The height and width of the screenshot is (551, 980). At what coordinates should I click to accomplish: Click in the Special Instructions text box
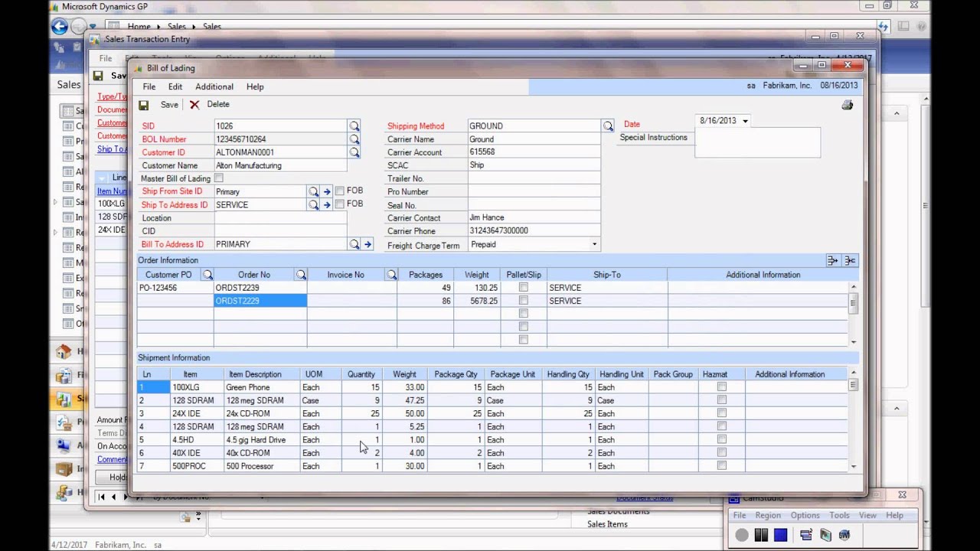click(757, 143)
